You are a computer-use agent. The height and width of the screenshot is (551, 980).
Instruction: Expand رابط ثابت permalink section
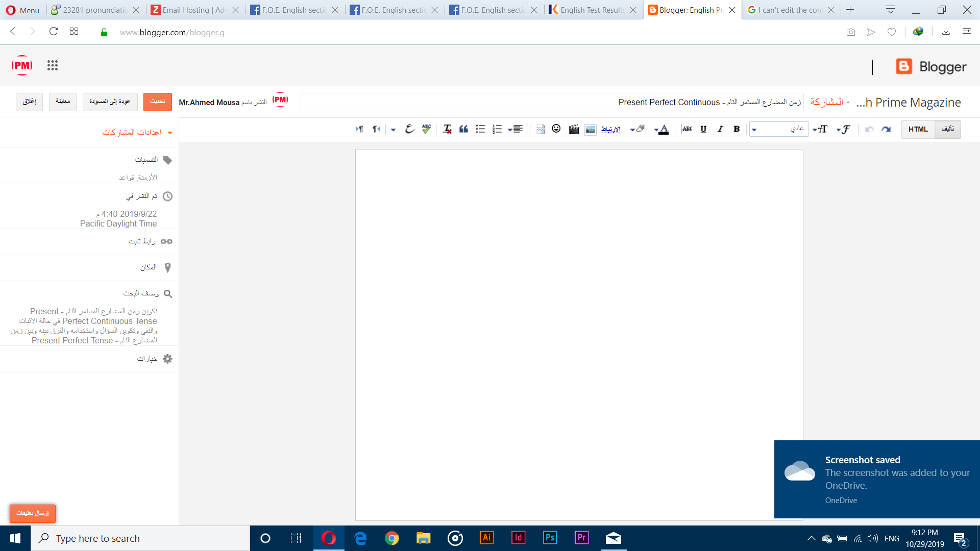point(150,241)
